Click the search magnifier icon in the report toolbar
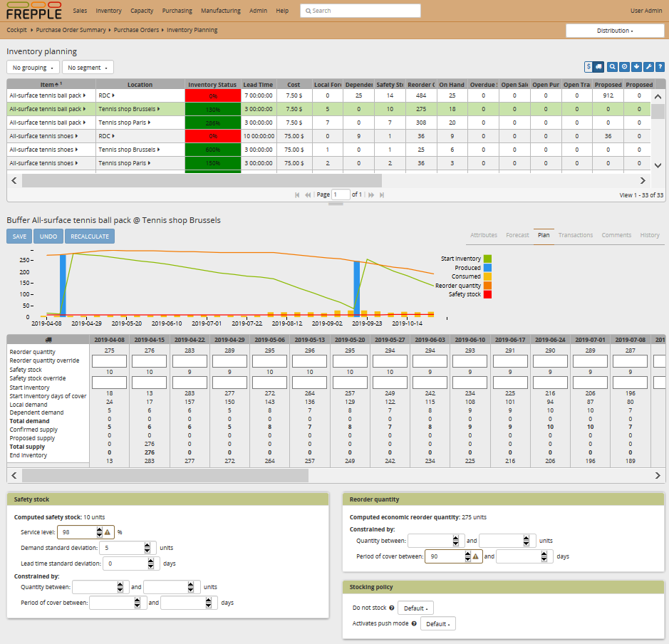Screen dimensions: 669x644 click(612, 67)
